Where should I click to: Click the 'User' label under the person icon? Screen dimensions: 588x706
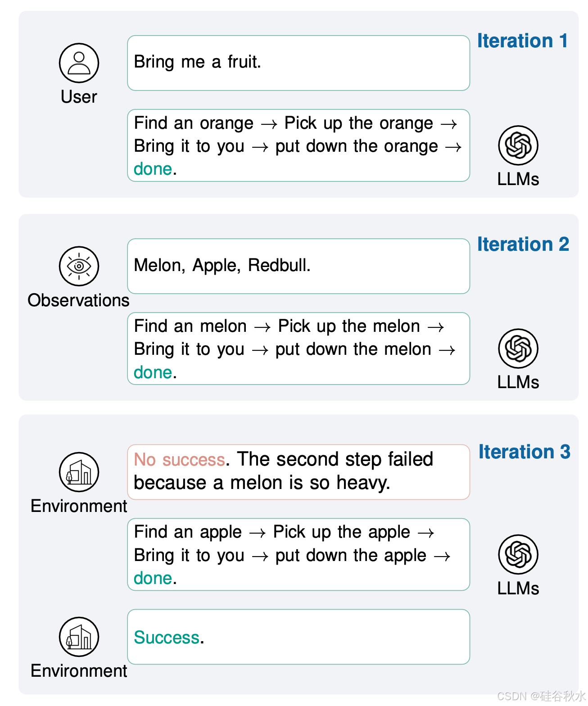click(x=79, y=97)
